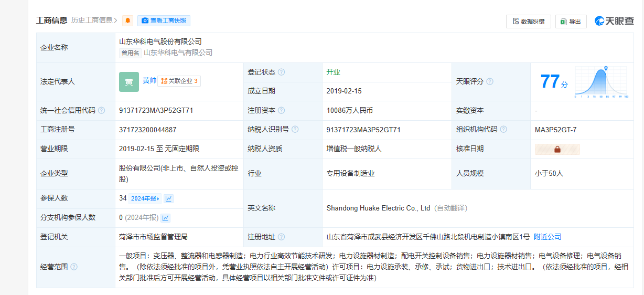
Task: Click 菏泽市市场监督管理局 registration authority
Action: [x=153, y=237]
